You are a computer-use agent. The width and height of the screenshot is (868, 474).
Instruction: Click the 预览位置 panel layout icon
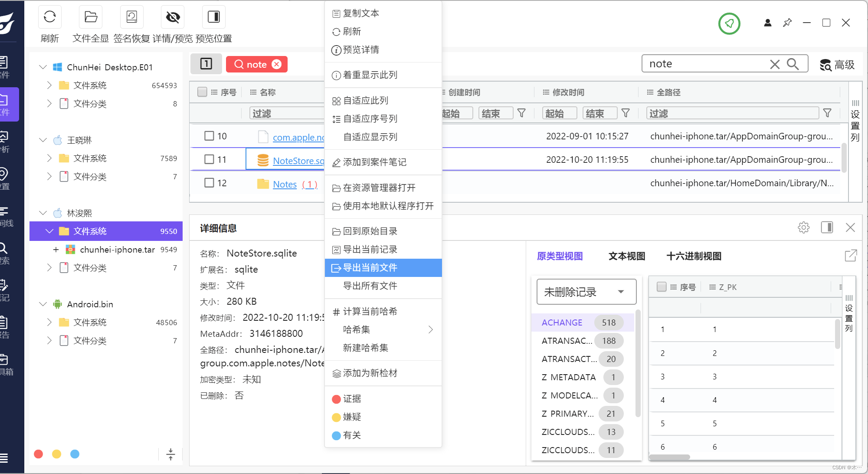click(213, 17)
